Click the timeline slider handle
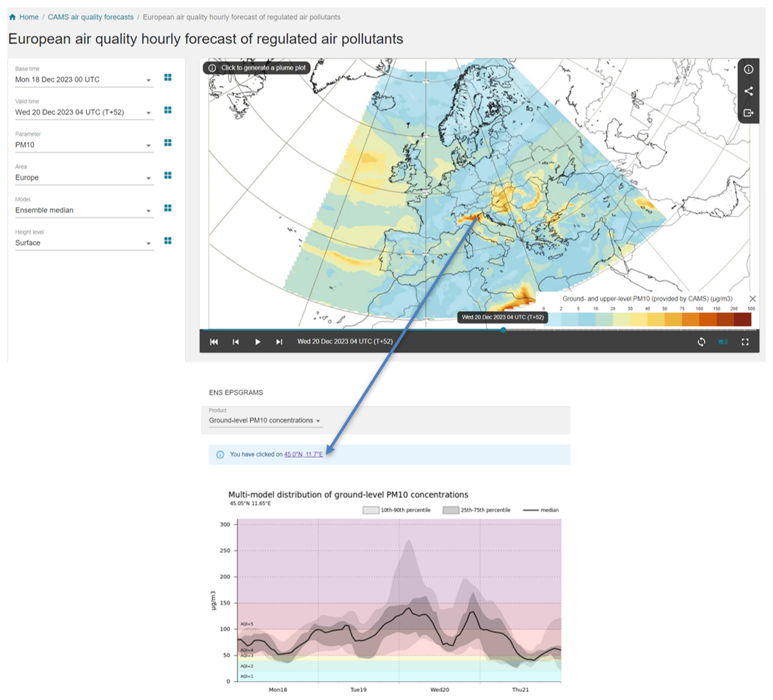The height and width of the screenshot is (700, 773). 503,329
